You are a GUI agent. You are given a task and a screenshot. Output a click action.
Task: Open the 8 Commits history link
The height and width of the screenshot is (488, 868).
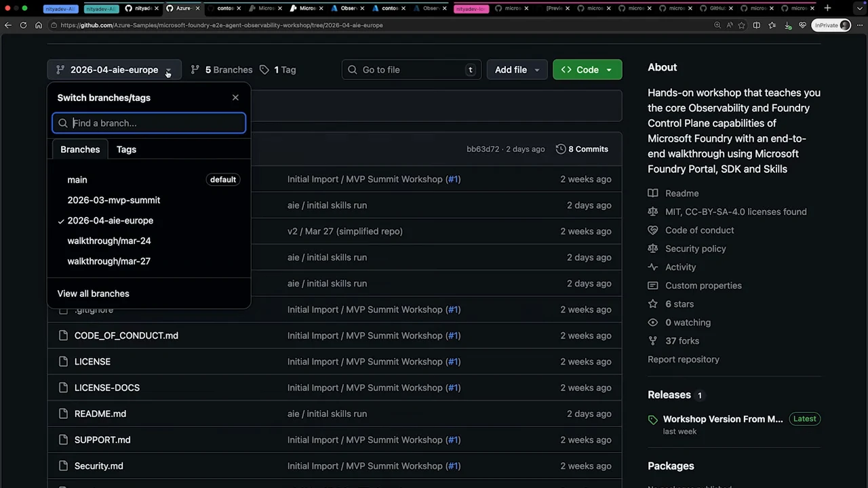click(x=582, y=149)
